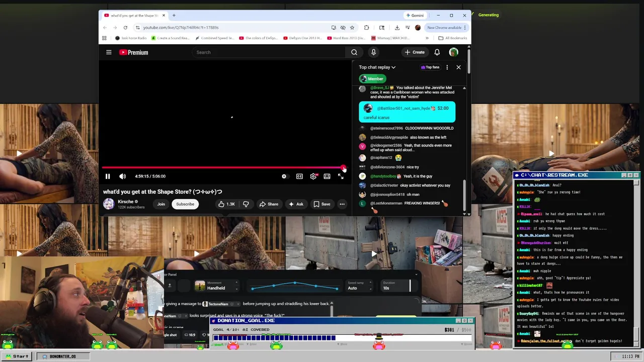Close the chat replay panel
Image resolution: width=644 pixels, height=362 pixels.
pos(458,67)
